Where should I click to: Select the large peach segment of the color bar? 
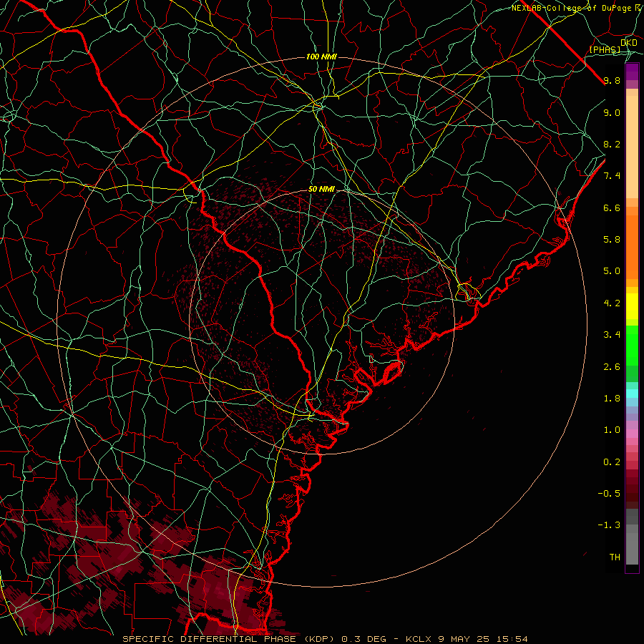pos(632,147)
